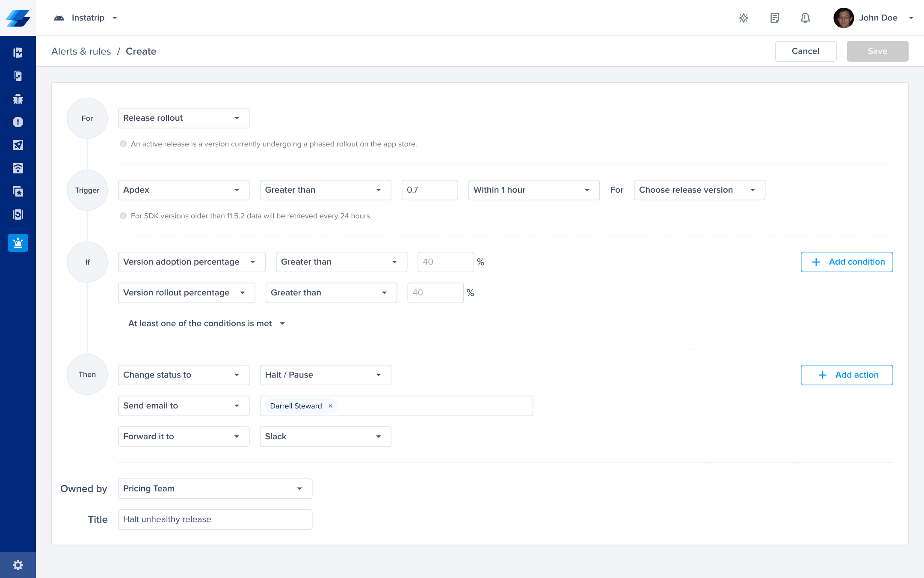Image resolution: width=924 pixels, height=578 pixels.
Task: Remove Darrell Steward from email recipients
Action: 330,406
